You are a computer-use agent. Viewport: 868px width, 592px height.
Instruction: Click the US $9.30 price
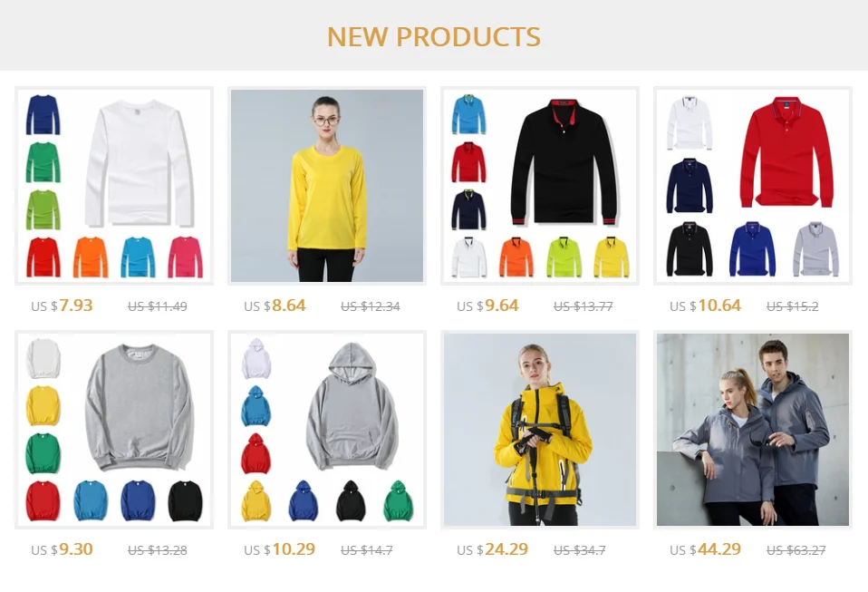pos(62,549)
